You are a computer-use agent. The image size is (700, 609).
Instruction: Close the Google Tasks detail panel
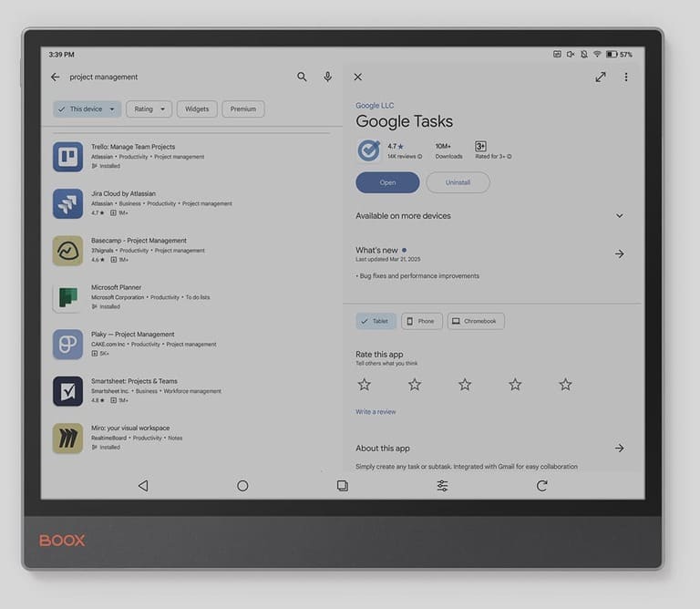[357, 77]
